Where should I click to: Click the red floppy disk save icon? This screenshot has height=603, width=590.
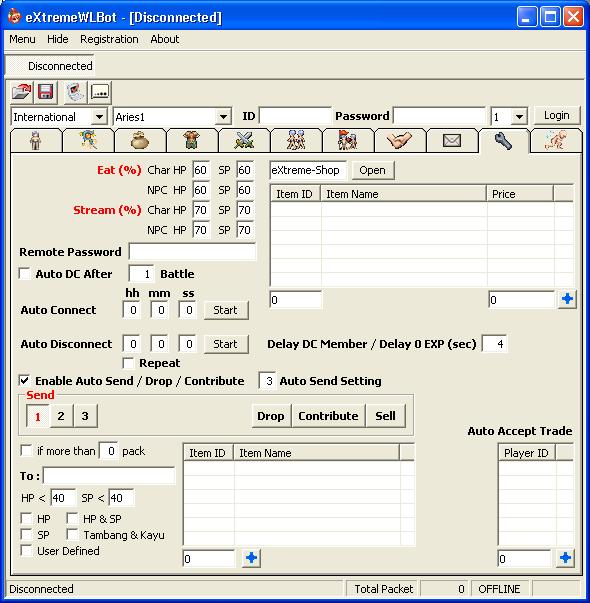[x=45, y=92]
